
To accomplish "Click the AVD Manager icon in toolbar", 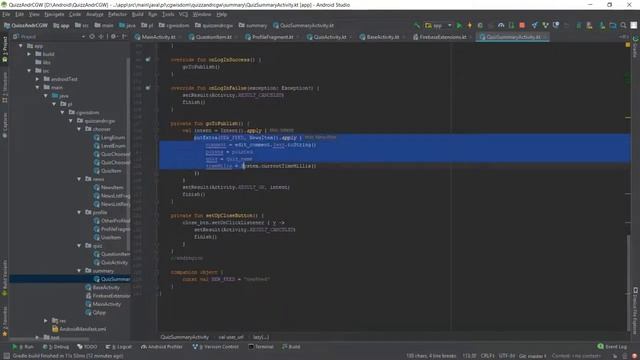I will click(589, 25).
